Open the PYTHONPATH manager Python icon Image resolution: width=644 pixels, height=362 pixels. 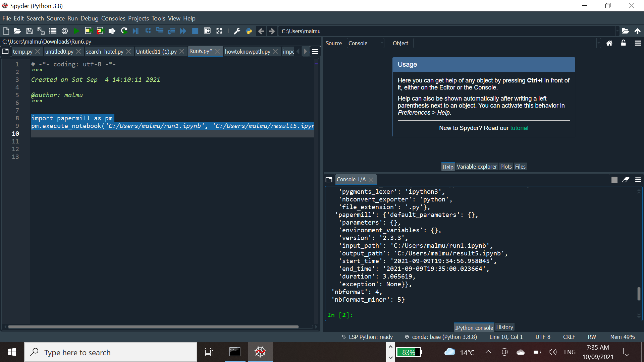(249, 31)
